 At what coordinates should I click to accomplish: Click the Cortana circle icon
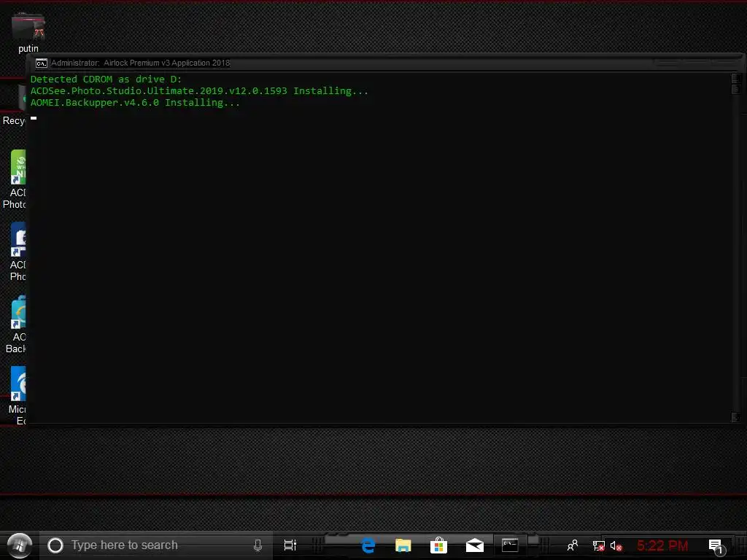point(55,545)
